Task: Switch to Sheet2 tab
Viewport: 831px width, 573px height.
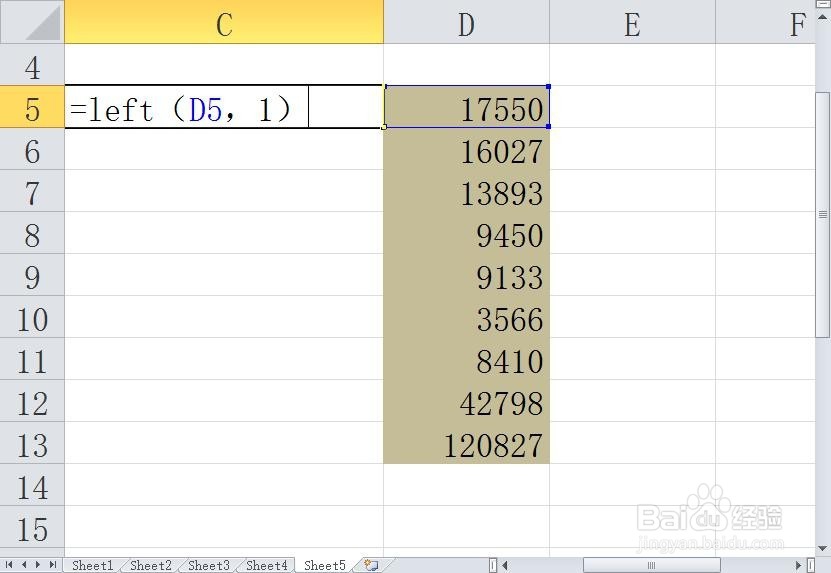Action: pyautogui.click(x=151, y=566)
